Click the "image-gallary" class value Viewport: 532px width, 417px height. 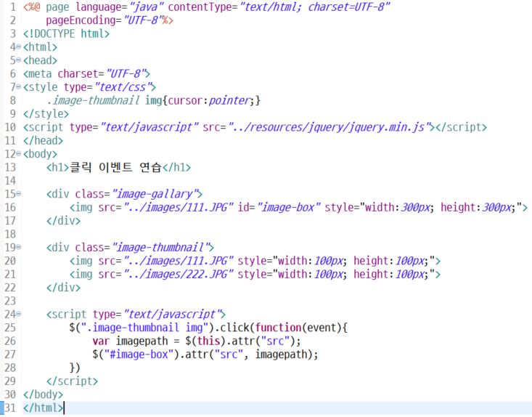[x=155, y=194]
